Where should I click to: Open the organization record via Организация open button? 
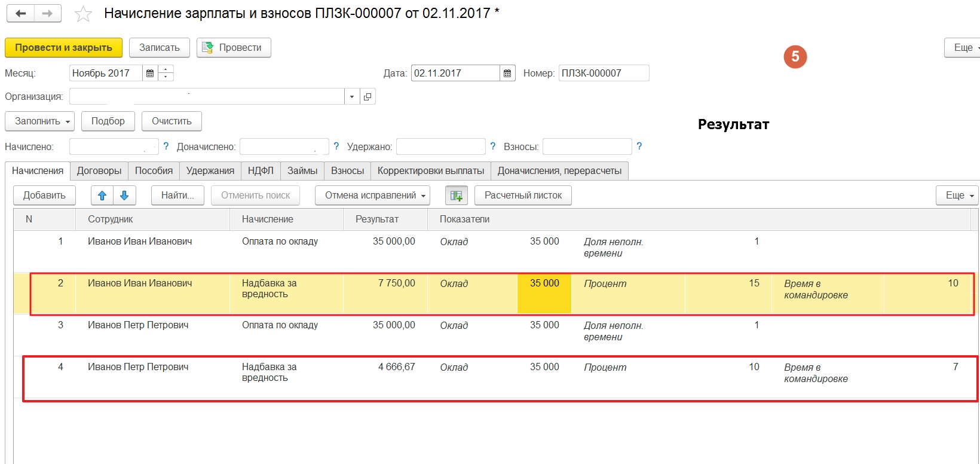(367, 96)
